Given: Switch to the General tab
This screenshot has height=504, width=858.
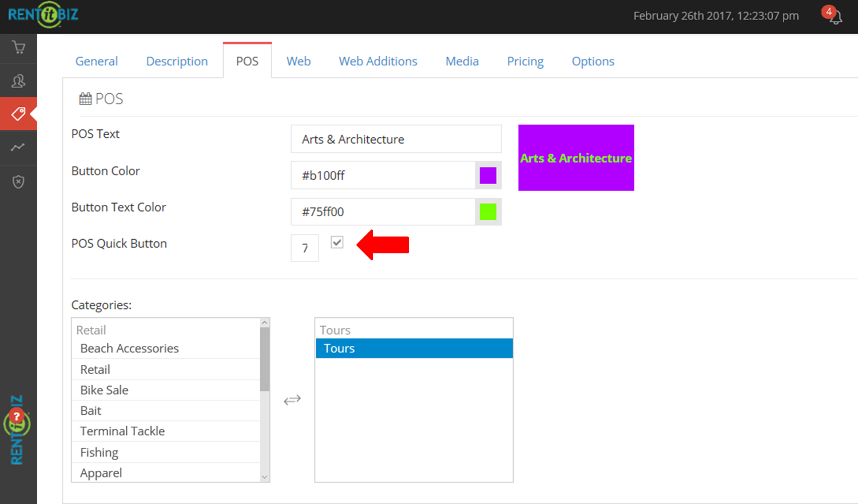Looking at the screenshot, I should click(97, 61).
